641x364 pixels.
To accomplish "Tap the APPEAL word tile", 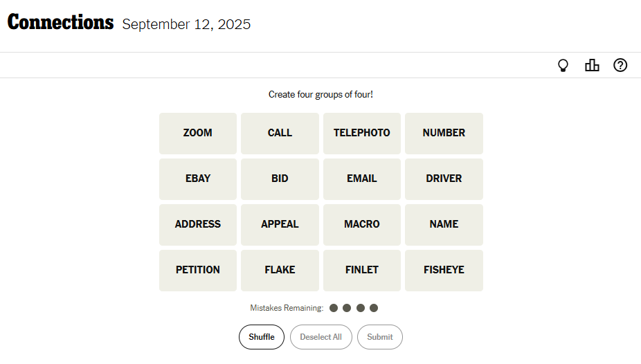I will tap(280, 224).
